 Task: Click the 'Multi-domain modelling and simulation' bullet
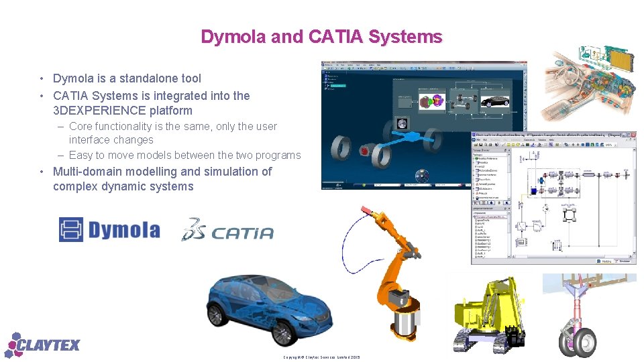(162, 178)
